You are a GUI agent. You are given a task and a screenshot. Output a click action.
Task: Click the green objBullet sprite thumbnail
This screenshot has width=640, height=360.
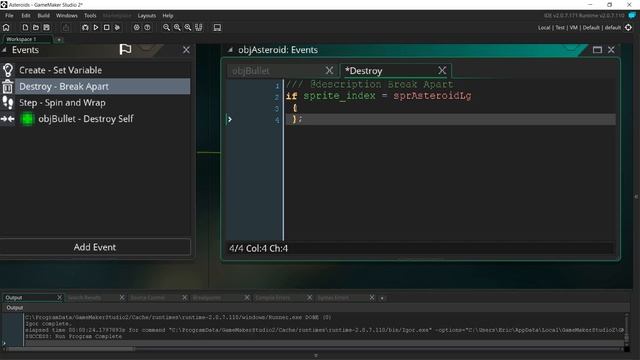(27, 119)
